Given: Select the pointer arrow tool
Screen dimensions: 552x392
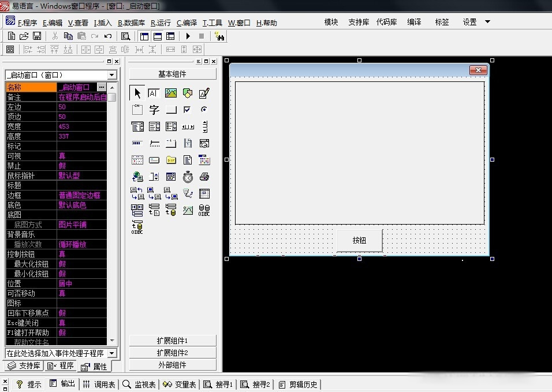Looking at the screenshot, I should (137, 93).
